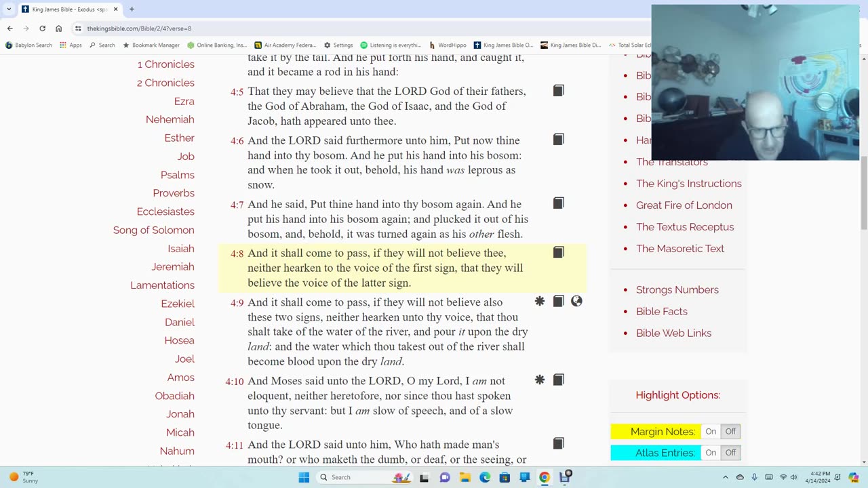
Task: Click the page vertical scrollbar thumb
Action: (863, 193)
